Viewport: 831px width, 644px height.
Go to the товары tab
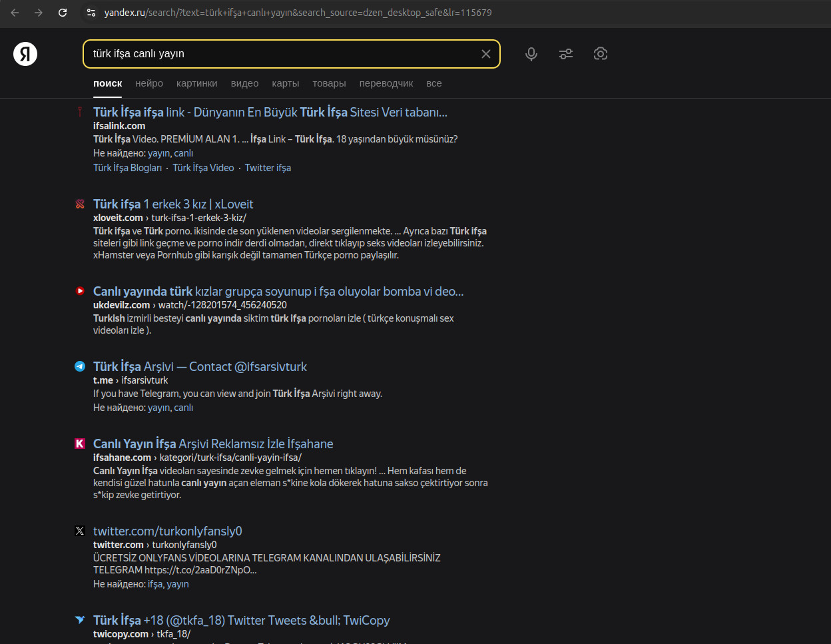pos(329,83)
